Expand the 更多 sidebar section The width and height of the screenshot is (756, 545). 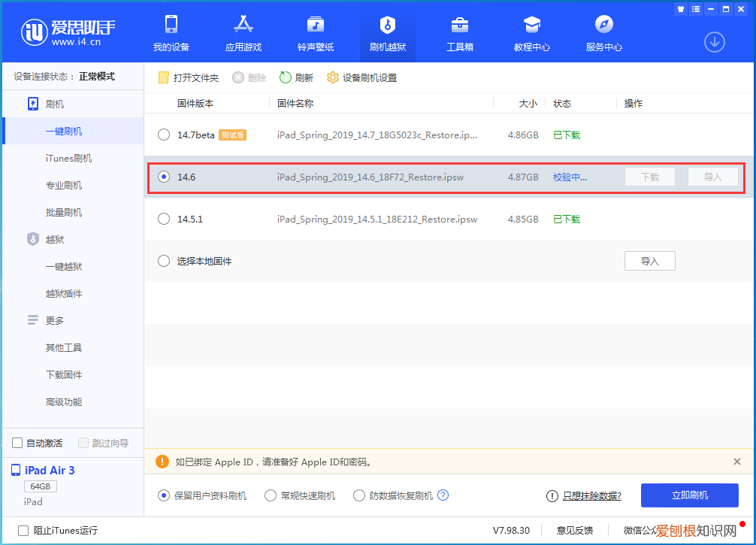pos(55,320)
